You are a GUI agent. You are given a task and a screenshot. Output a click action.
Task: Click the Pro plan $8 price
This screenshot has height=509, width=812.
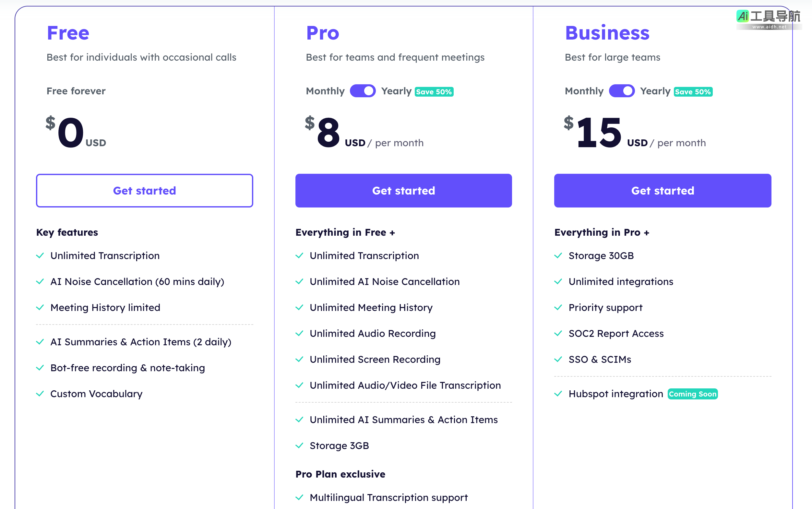(328, 132)
